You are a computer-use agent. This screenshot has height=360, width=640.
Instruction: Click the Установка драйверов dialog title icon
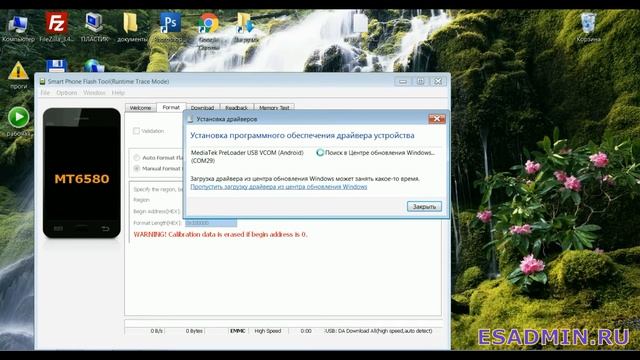190,119
